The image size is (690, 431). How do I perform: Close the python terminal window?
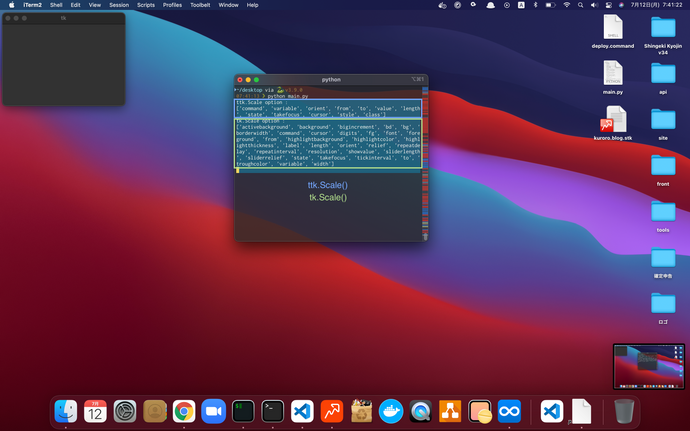point(240,80)
